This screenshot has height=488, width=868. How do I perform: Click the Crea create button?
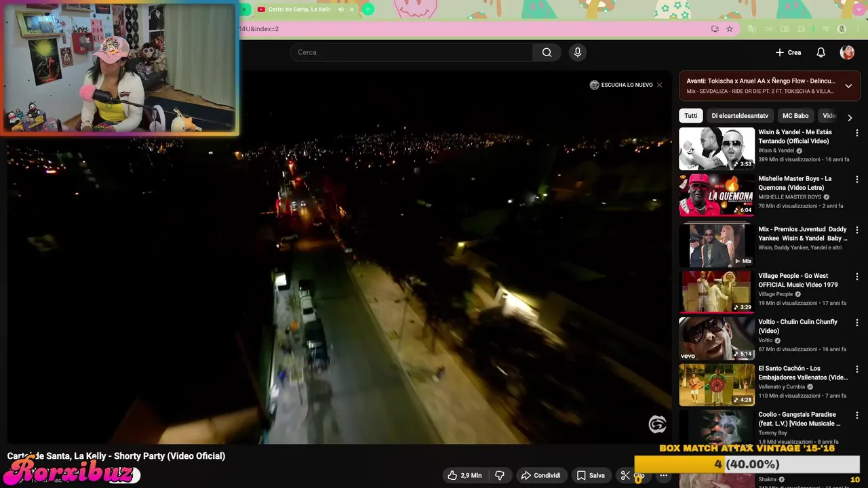coord(789,52)
